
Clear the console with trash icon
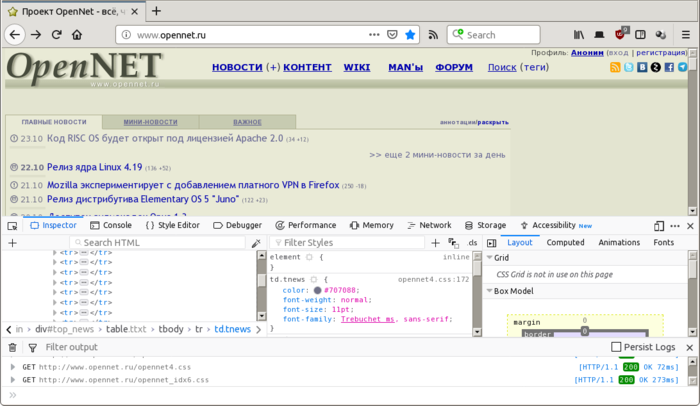13,347
